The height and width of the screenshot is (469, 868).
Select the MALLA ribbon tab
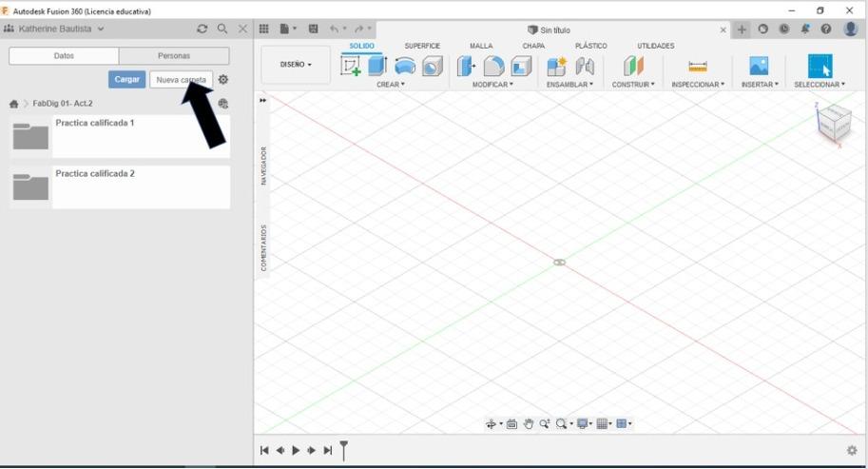[481, 46]
